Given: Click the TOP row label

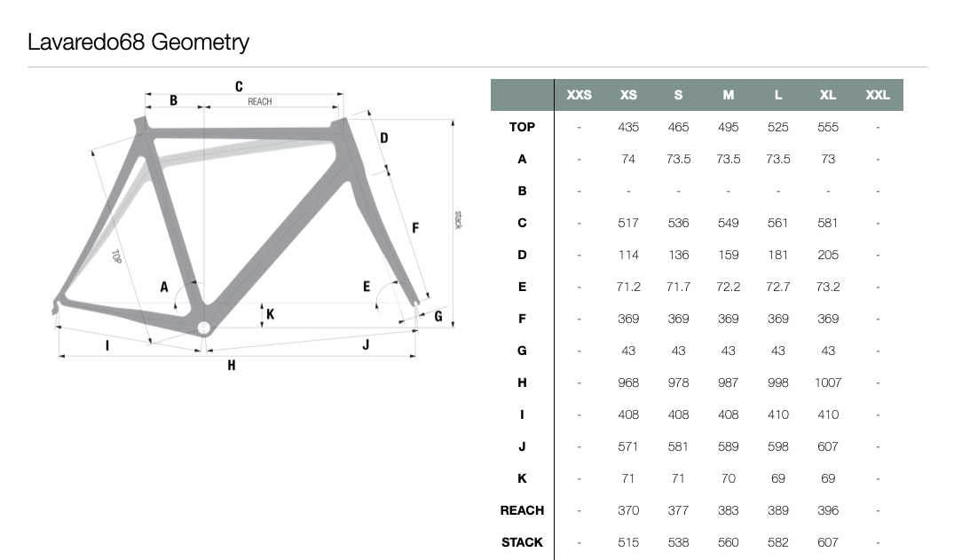Looking at the screenshot, I should 522,127.
